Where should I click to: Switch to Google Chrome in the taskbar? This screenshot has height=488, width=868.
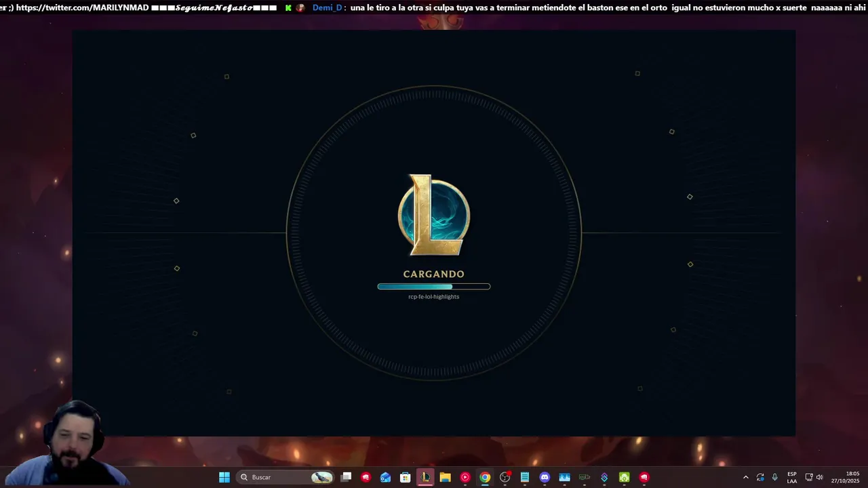point(485,477)
